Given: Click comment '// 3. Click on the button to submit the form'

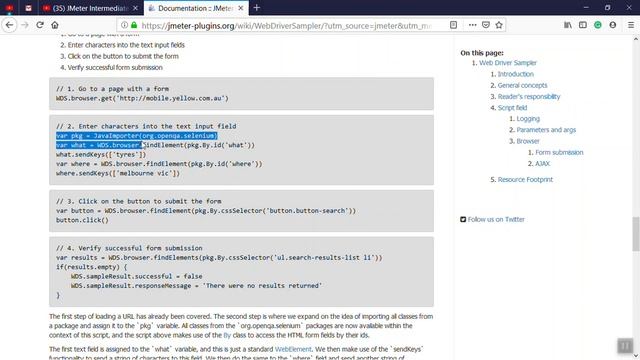Looking at the screenshot, I should pos(139,201).
